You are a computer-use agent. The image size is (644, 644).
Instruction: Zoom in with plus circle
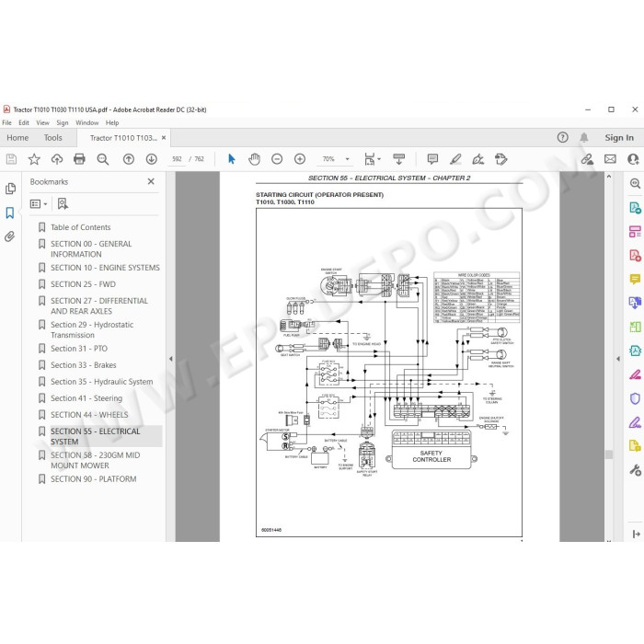(x=300, y=159)
